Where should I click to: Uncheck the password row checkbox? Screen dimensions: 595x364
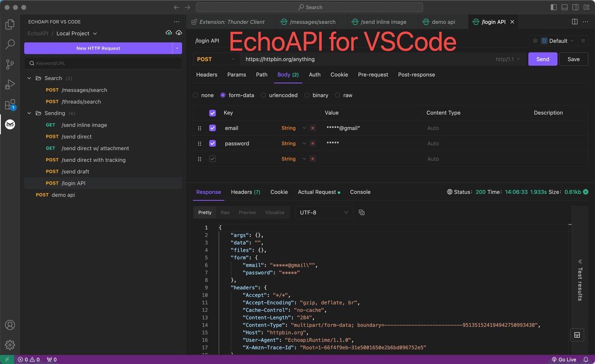pos(212,143)
